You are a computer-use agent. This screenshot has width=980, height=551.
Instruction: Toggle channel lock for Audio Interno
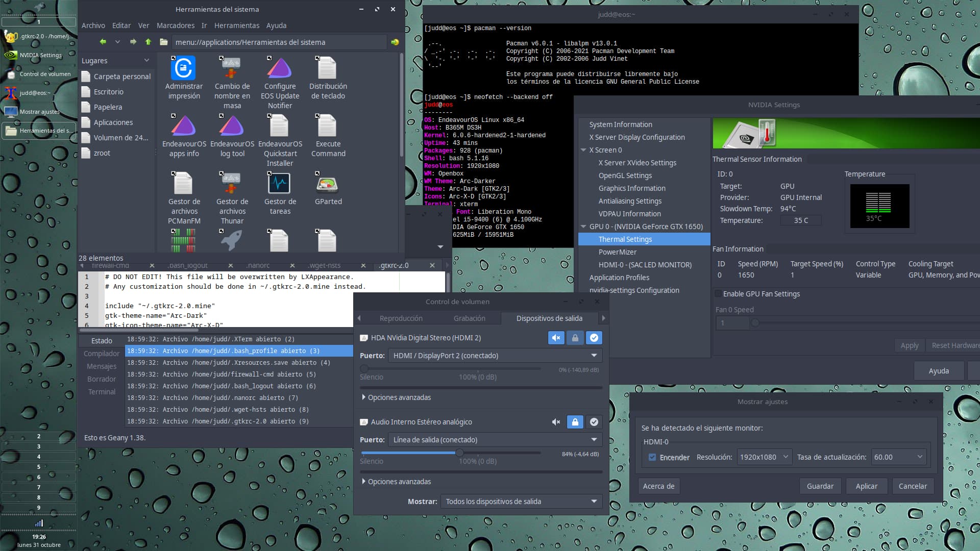(575, 422)
